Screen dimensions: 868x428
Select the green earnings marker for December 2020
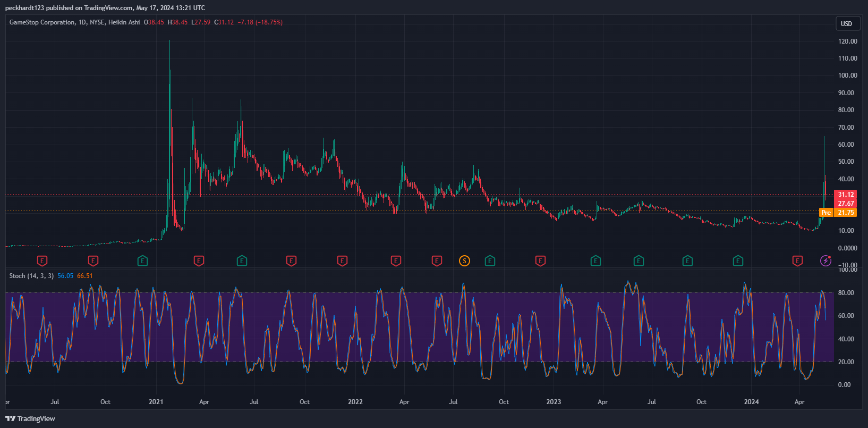pos(142,261)
